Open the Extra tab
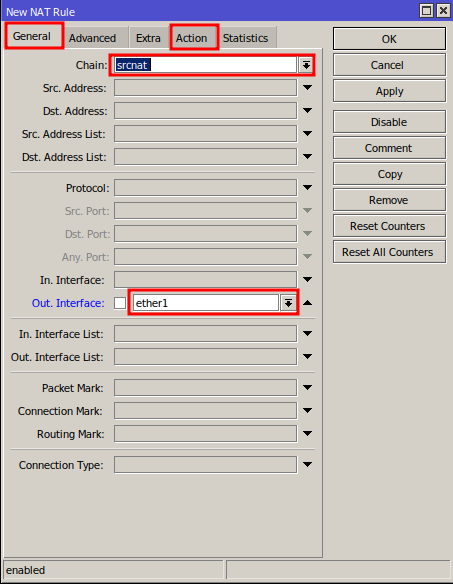 pyautogui.click(x=148, y=38)
